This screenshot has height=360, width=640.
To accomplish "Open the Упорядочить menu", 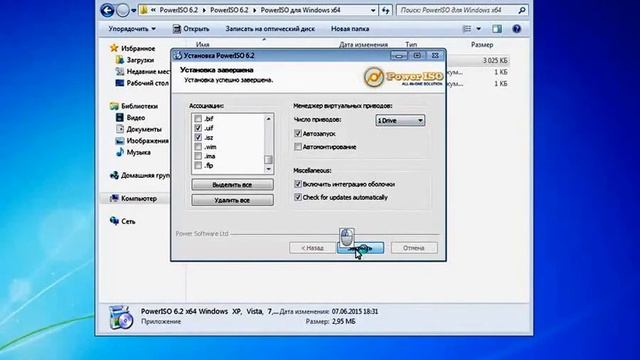I will pos(132,29).
